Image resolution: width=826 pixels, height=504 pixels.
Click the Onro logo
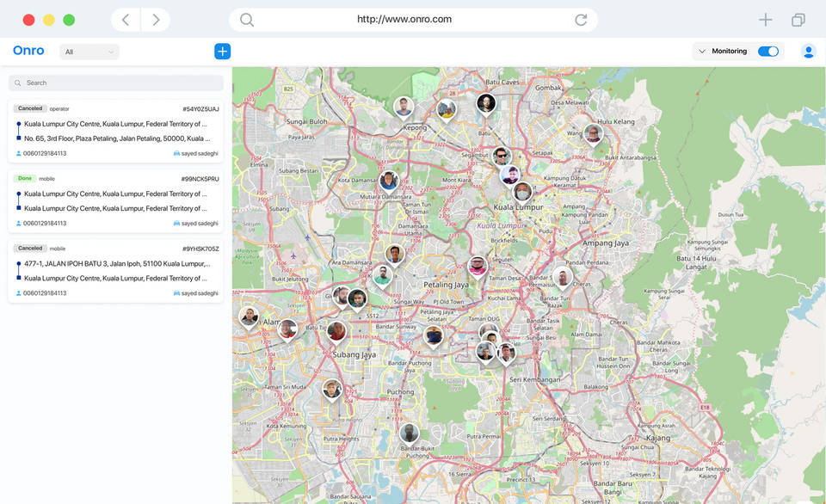tap(28, 51)
